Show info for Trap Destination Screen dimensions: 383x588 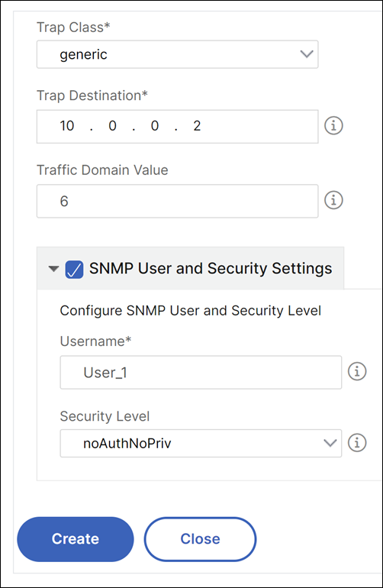click(x=333, y=125)
